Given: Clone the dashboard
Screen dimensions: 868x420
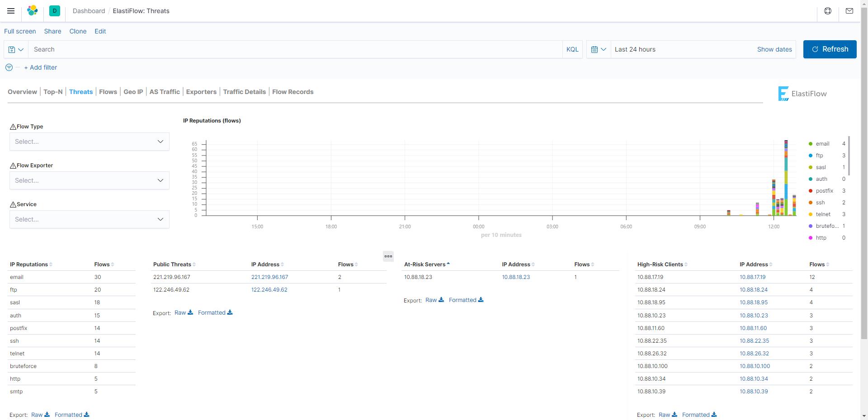Looking at the screenshot, I should [78, 31].
